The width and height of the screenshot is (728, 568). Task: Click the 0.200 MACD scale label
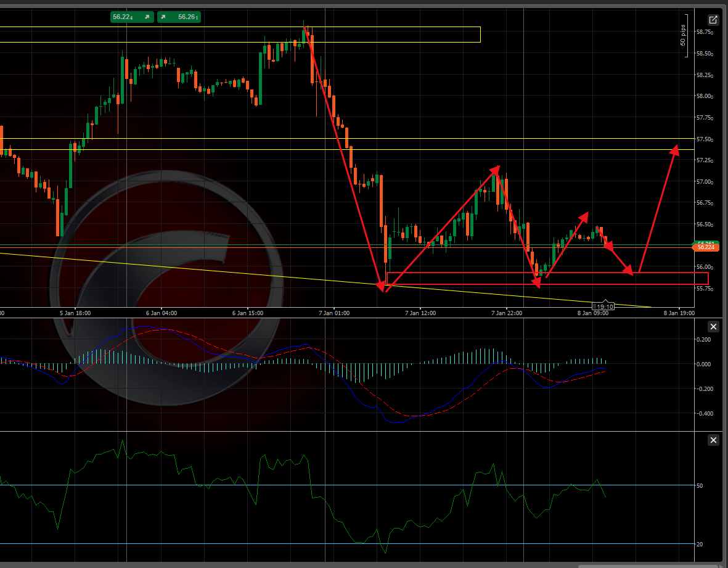point(705,339)
